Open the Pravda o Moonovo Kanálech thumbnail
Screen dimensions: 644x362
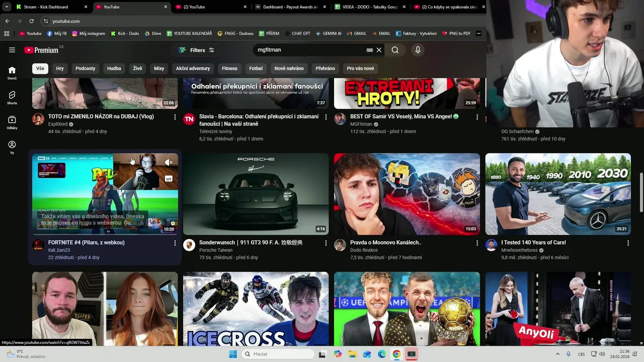pyautogui.click(x=407, y=194)
